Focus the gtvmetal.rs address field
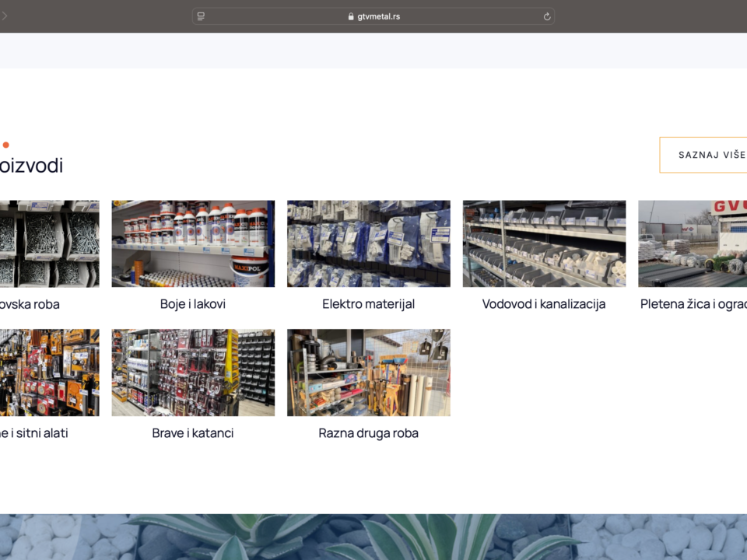The image size is (747, 560). (x=379, y=16)
